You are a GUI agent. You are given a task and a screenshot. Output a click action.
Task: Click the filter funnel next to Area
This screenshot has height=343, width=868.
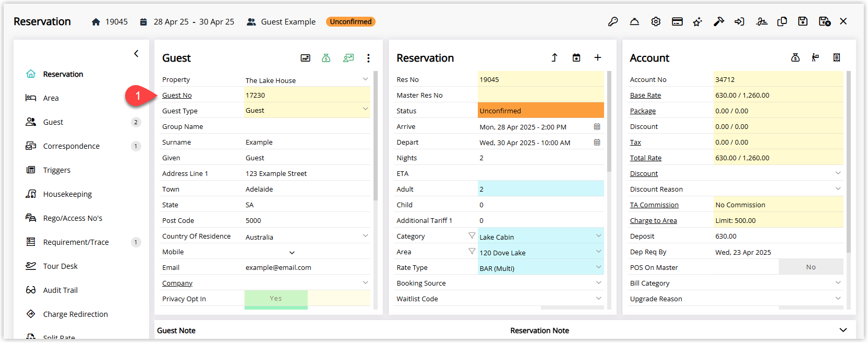point(472,252)
